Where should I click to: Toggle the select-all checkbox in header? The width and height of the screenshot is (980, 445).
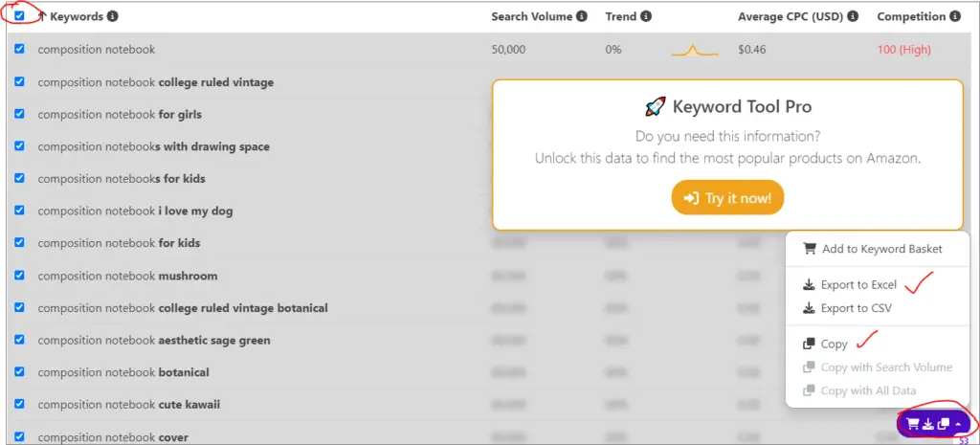point(19,15)
